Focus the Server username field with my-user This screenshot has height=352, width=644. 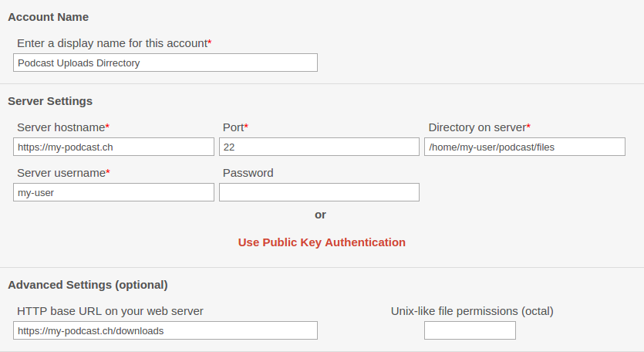click(x=113, y=192)
